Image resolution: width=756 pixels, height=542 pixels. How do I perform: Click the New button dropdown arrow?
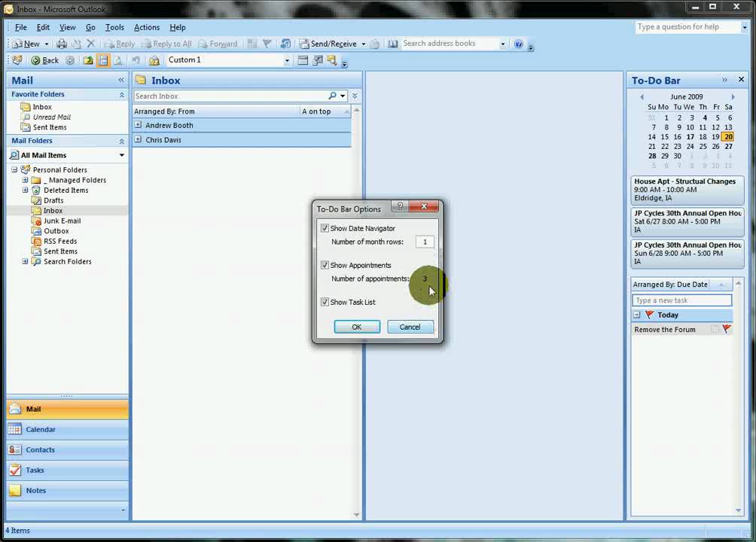click(47, 44)
